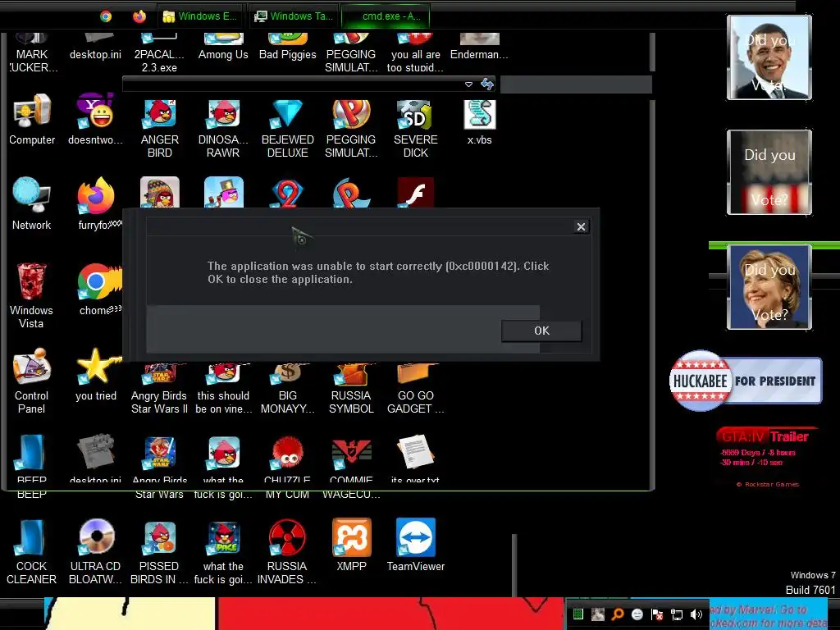
Task: Open the Windows Vista recycle bin icon
Action: [x=32, y=295]
